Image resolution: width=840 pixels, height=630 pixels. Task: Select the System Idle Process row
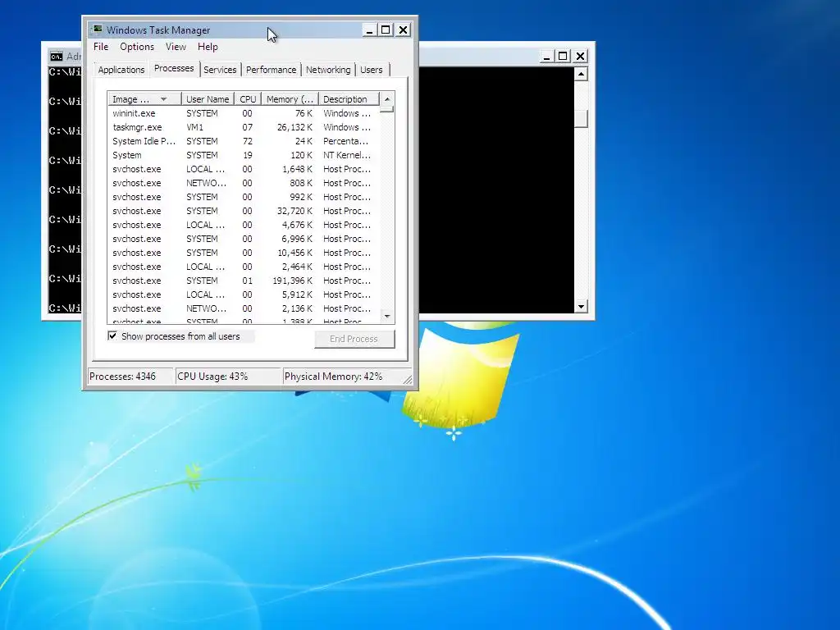244,141
